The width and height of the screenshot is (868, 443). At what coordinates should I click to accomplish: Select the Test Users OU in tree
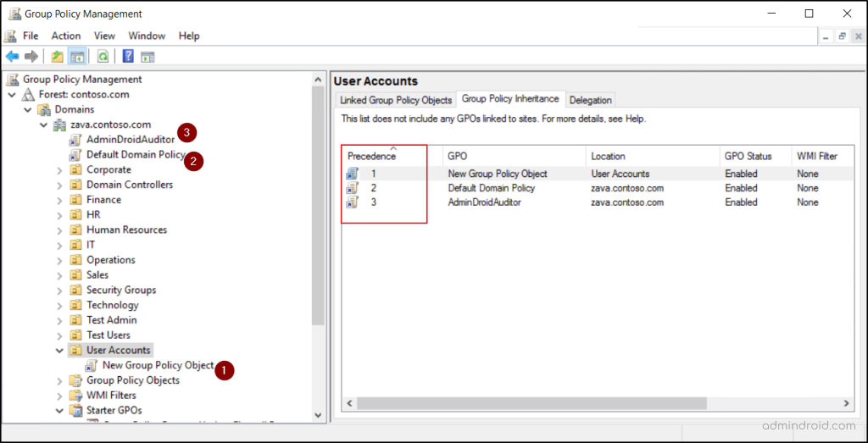(x=108, y=335)
